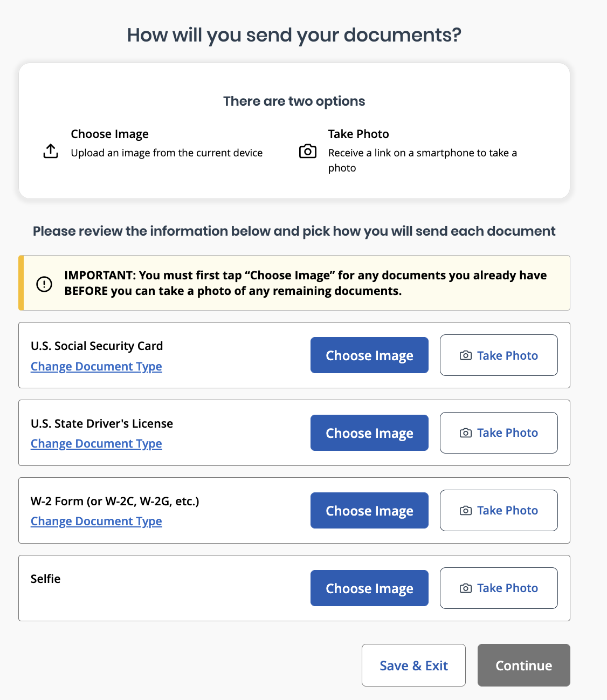607x700 pixels.
Task: Click the camera icon beside Take Photo description
Action: (x=308, y=151)
